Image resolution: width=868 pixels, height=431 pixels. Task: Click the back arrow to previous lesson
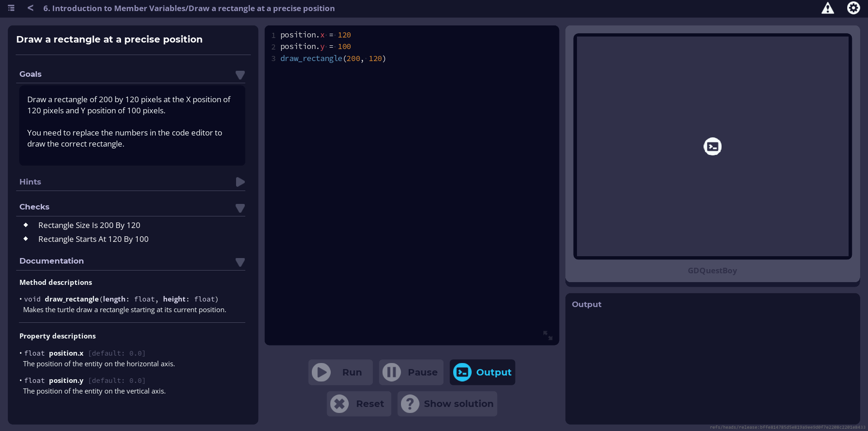[x=30, y=8]
